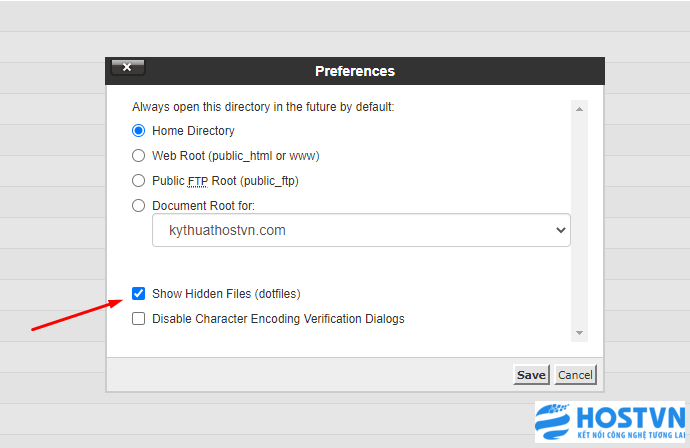The image size is (690, 448).
Task: Pick the Document Root for radio button
Action: click(139, 206)
